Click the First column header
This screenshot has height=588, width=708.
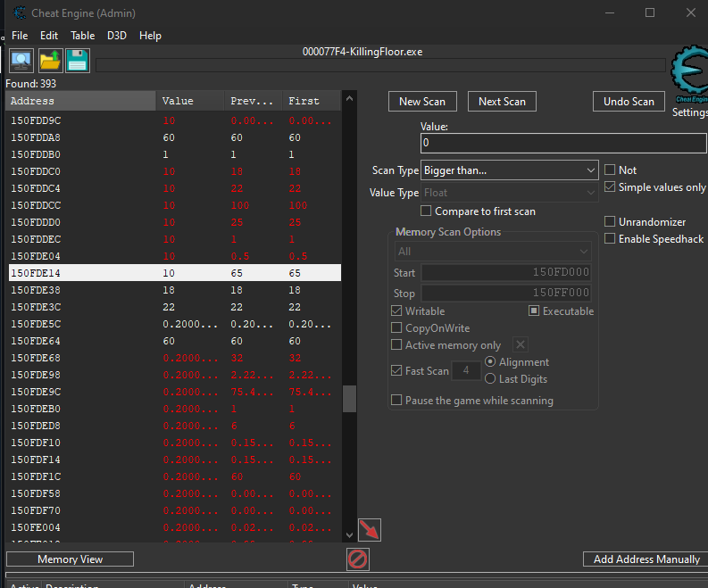pyautogui.click(x=312, y=101)
